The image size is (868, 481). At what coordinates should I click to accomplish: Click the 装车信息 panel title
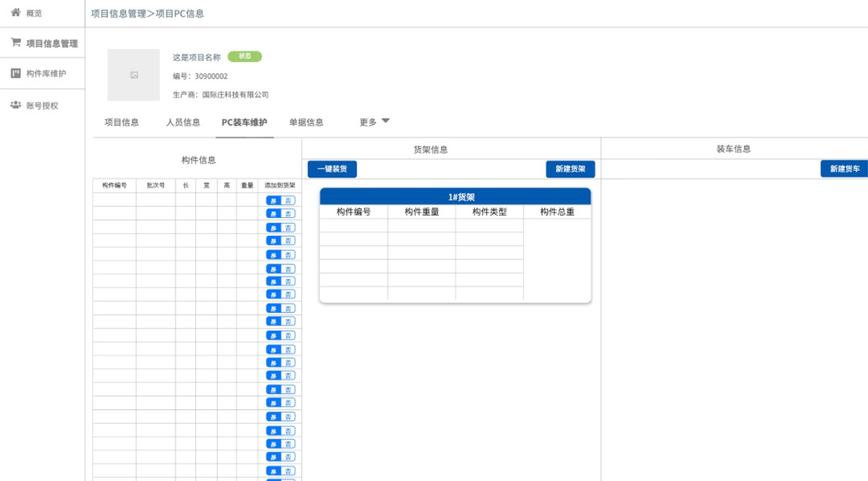(733, 149)
